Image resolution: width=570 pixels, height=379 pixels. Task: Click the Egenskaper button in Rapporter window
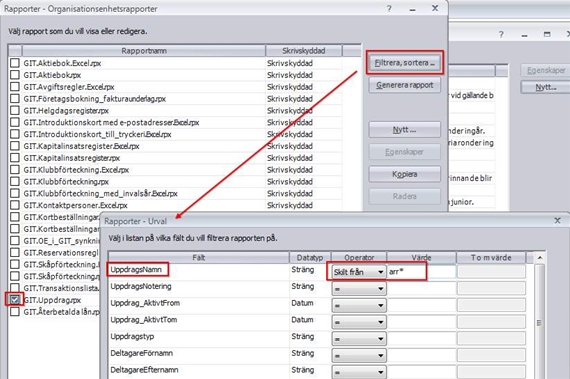[405, 152]
